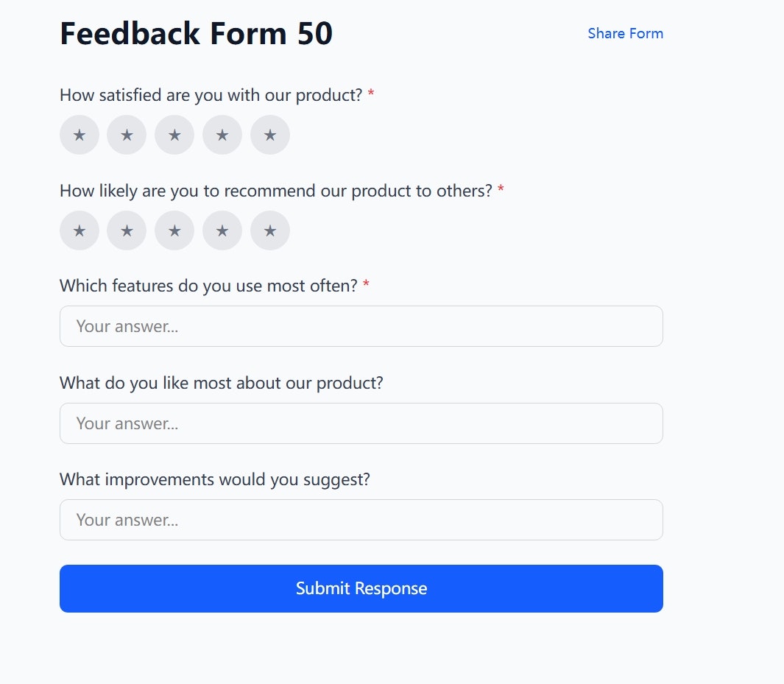This screenshot has width=784, height=684.
Task: Choose four stars for satisfaction question
Action: (222, 135)
